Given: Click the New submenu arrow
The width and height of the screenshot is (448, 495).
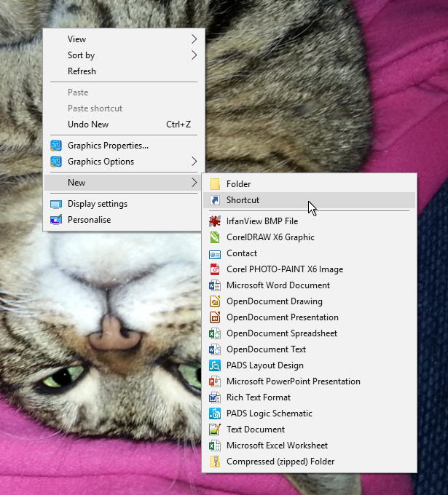Looking at the screenshot, I should coord(194,183).
